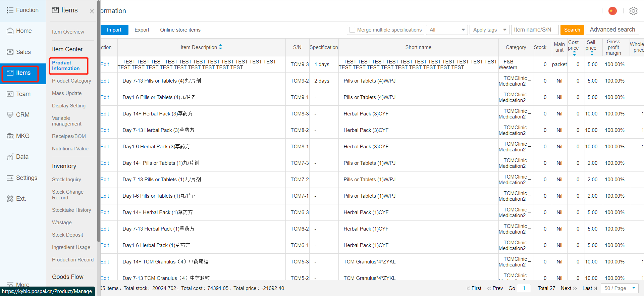Click the Import button

[x=114, y=30]
